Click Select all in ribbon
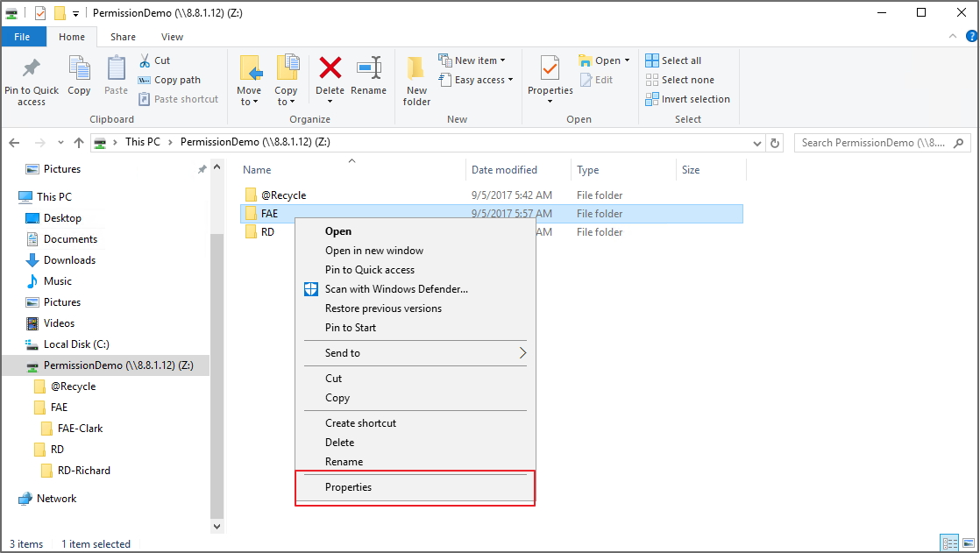Image resolution: width=980 pixels, height=553 pixels. 673,60
